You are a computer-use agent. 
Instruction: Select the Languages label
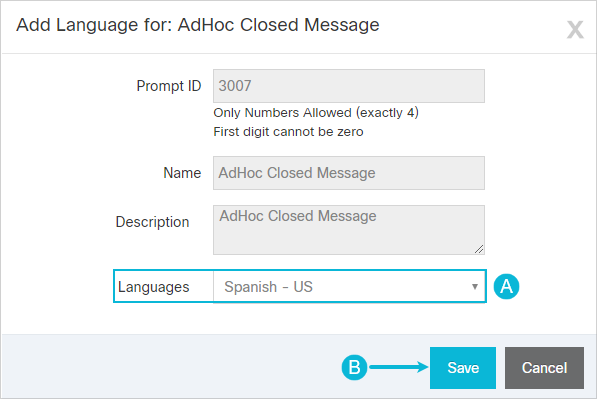[x=153, y=287]
